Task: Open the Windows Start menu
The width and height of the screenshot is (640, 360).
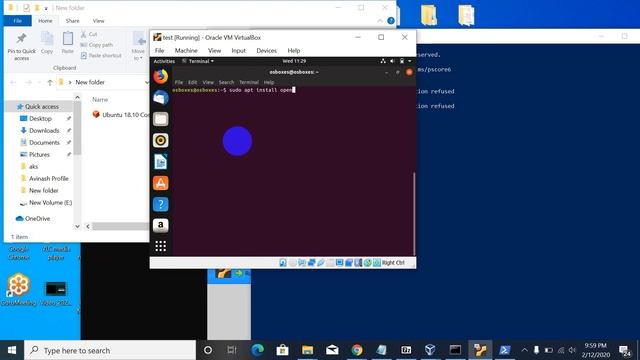Action: (12, 350)
